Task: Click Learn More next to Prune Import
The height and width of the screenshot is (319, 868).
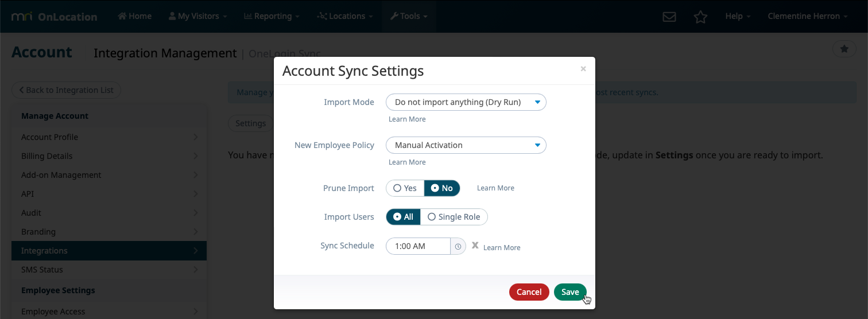Action: (495, 188)
